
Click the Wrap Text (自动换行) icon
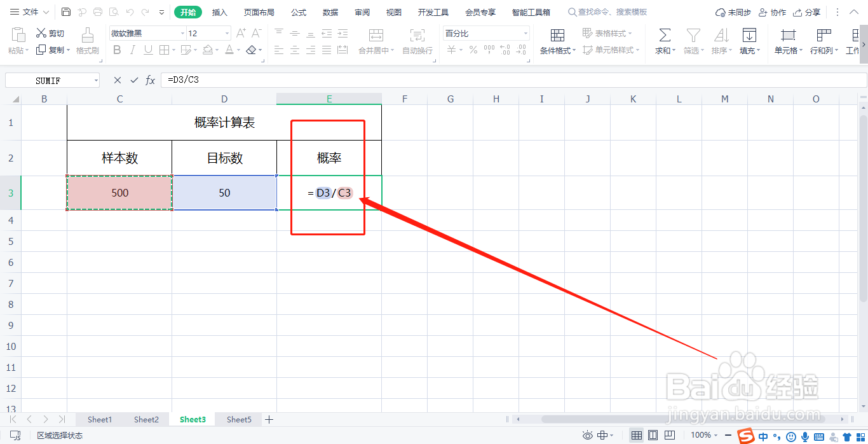[417, 35]
